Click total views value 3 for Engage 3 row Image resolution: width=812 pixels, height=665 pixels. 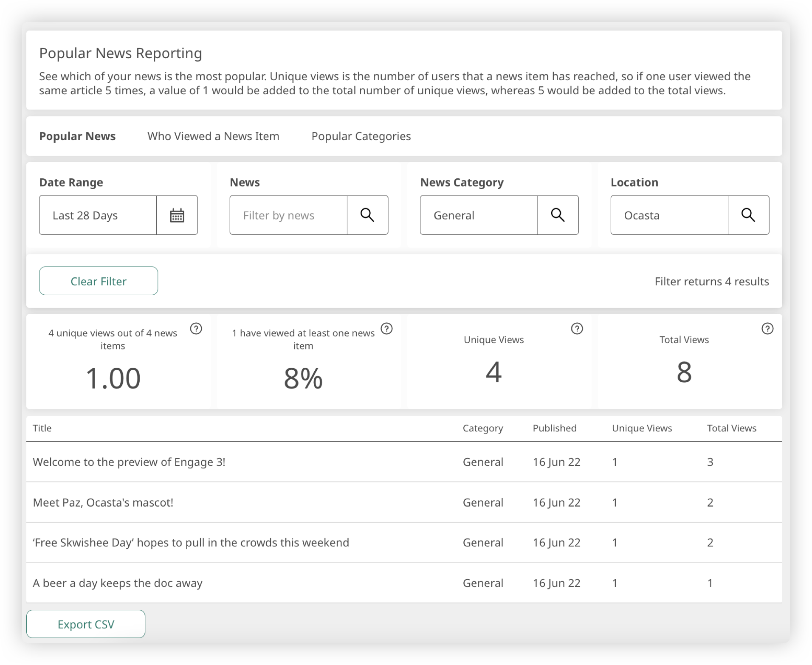pyautogui.click(x=710, y=462)
